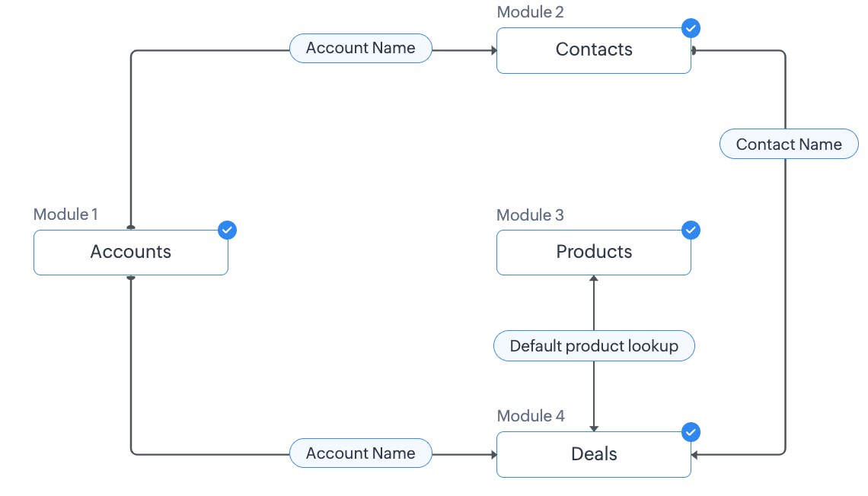Toggle the blue checkmark on Contacts module

(x=691, y=28)
